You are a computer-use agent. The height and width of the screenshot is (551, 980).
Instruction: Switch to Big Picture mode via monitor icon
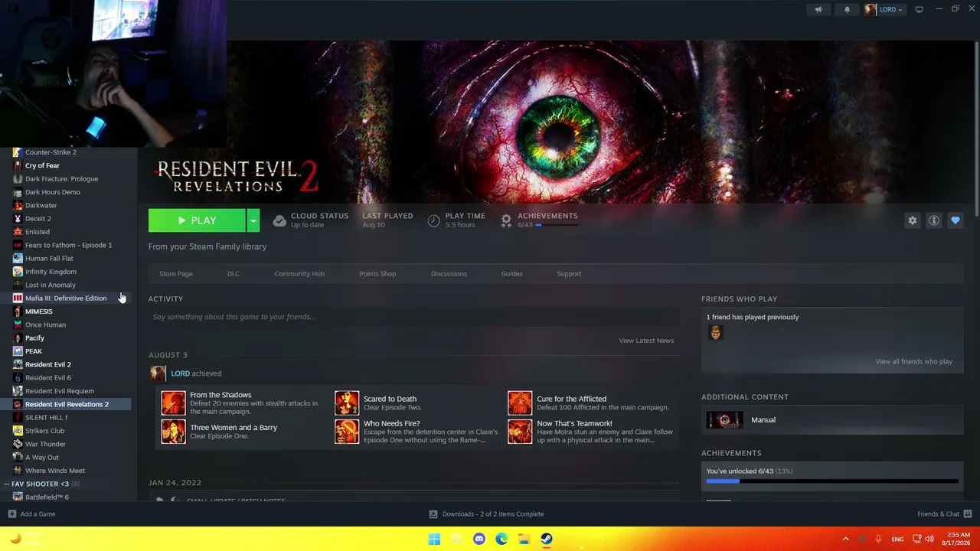(x=919, y=9)
